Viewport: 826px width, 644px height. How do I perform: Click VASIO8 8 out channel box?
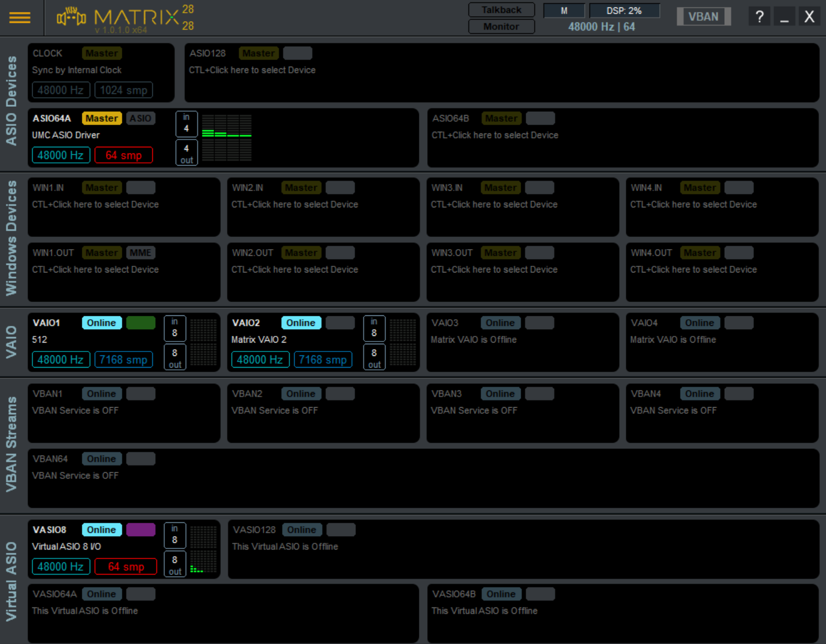175,564
